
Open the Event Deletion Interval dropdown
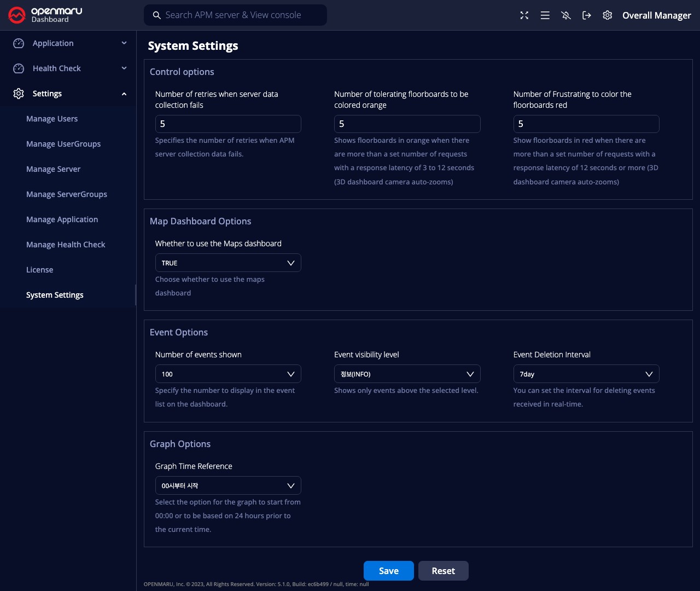(x=586, y=374)
